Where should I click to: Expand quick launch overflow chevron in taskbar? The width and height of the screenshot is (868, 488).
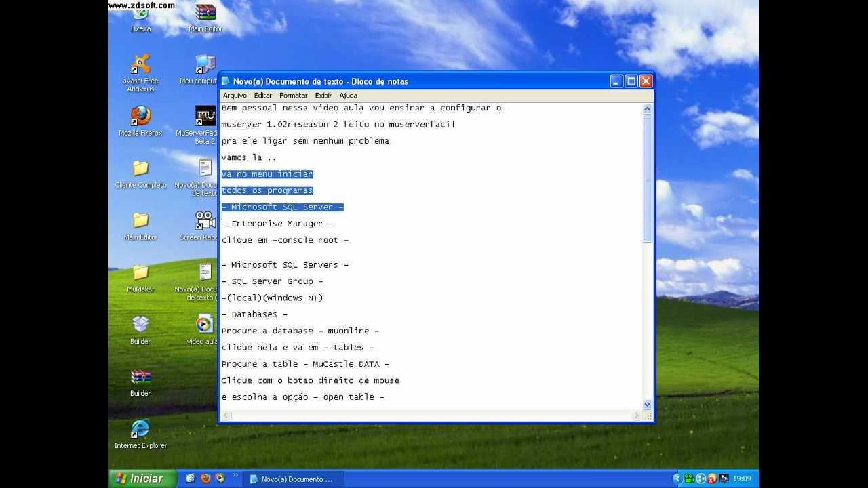[x=235, y=476]
